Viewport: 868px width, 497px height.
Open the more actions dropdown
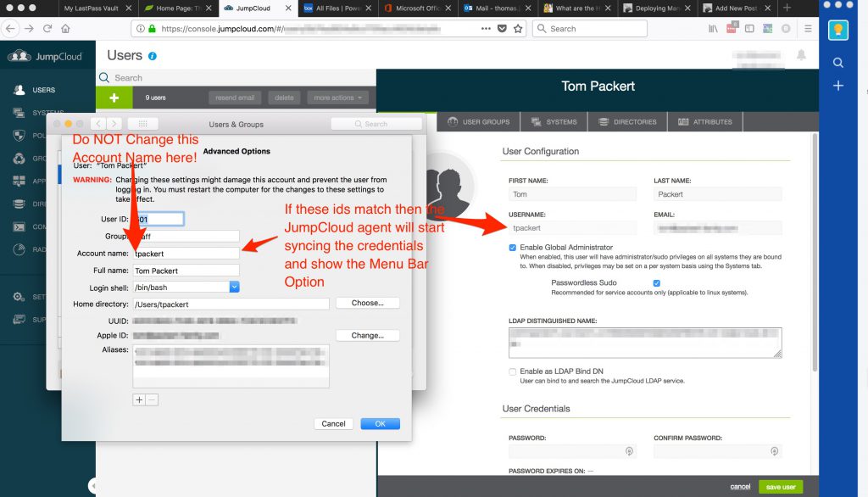(x=337, y=98)
